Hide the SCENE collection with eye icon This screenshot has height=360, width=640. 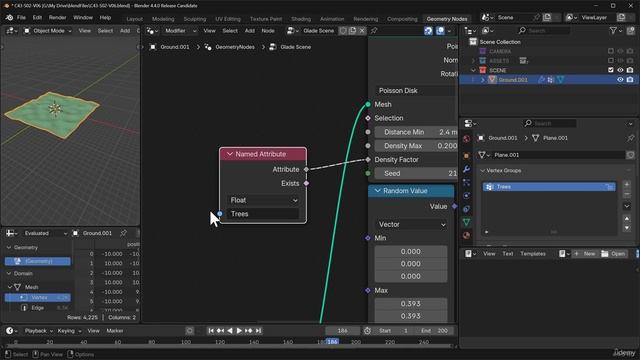click(x=620, y=70)
